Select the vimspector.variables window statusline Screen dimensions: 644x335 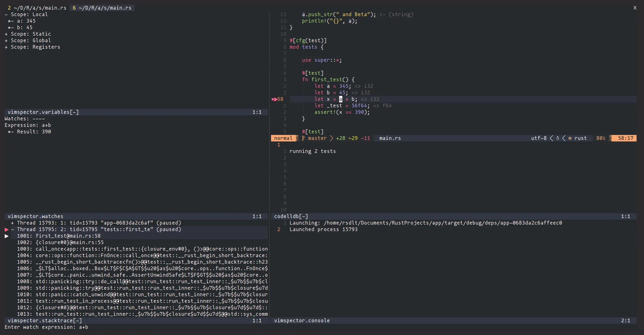[136, 112]
